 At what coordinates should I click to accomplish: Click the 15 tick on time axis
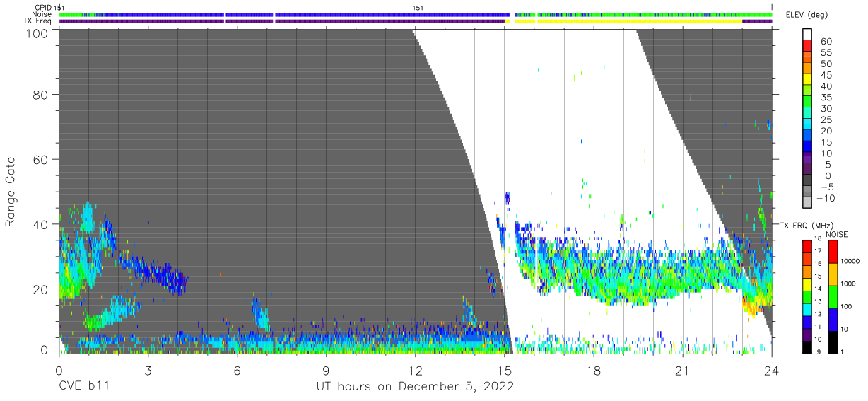(x=504, y=370)
